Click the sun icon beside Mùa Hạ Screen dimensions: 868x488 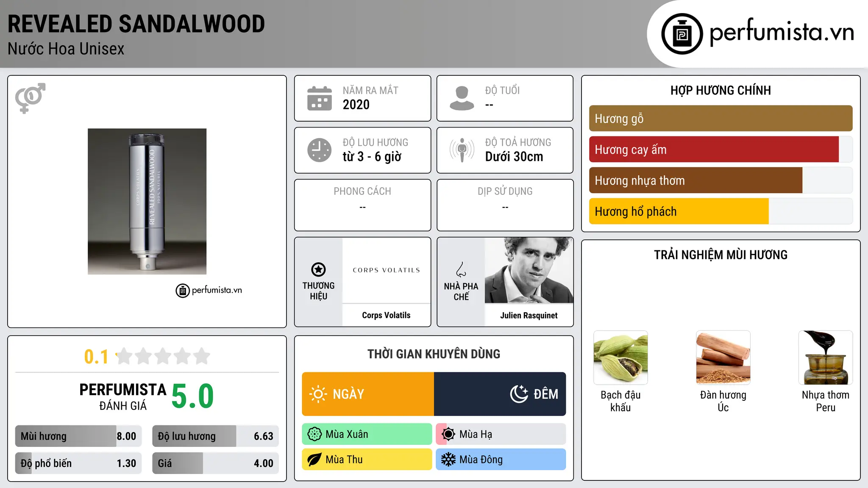click(x=448, y=434)
